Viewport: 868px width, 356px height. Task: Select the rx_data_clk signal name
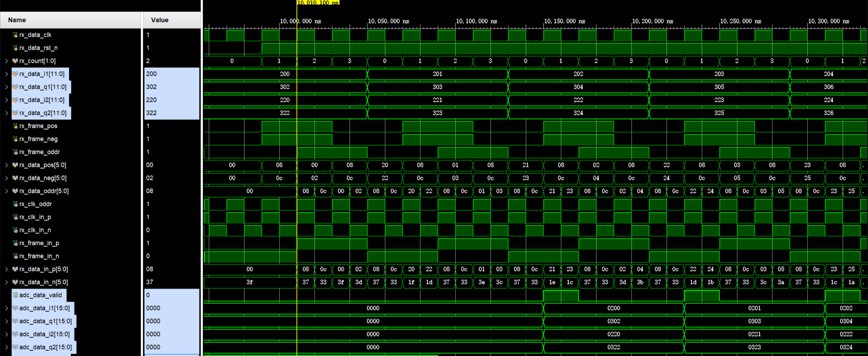(x=35, y=35)
